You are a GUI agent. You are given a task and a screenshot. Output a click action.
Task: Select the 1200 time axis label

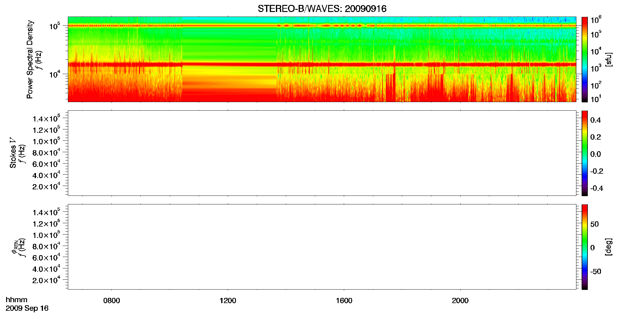[x=228, y=301]
